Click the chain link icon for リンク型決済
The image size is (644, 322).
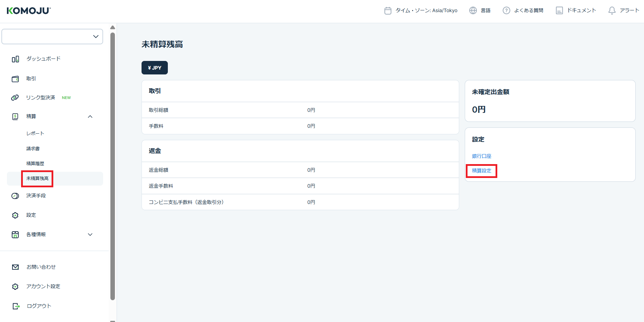click(15, 98)
